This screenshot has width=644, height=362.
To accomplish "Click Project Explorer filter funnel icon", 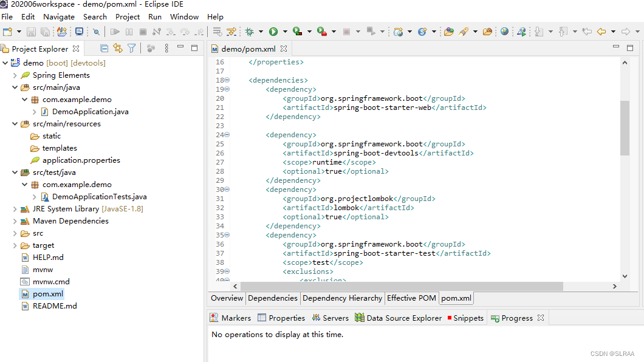I will tap(131, 49).
